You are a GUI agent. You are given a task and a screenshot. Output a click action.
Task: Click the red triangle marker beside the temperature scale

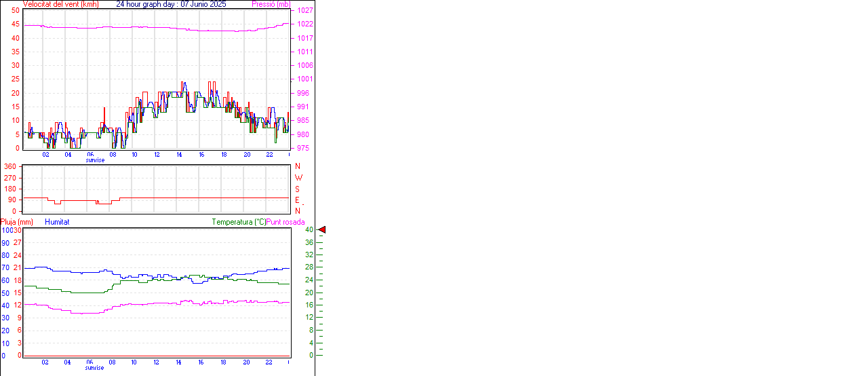coord(322,230)
